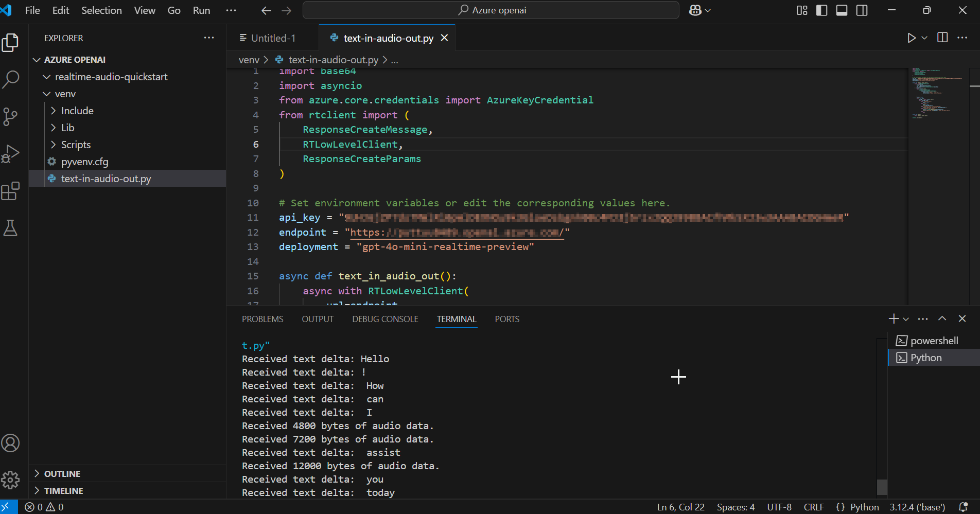Open the File menu
This screenshot has height=514, width=980.
point(32,10)
